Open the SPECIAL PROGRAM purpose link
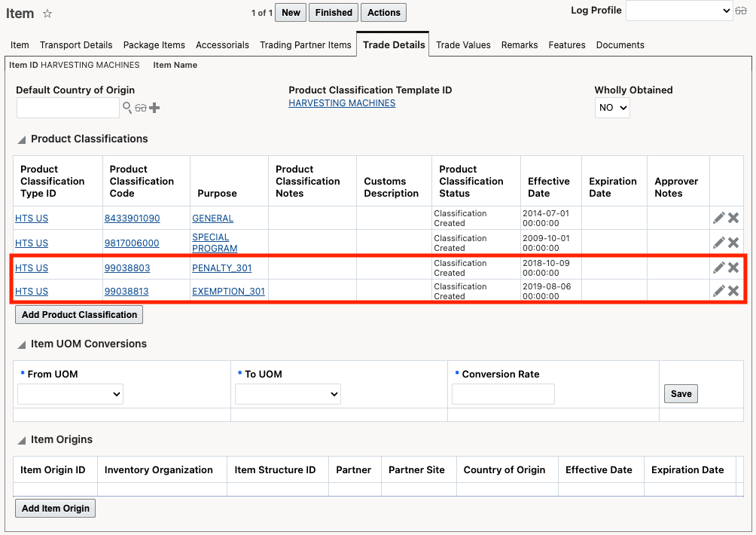756x535 pixels. 215,243
